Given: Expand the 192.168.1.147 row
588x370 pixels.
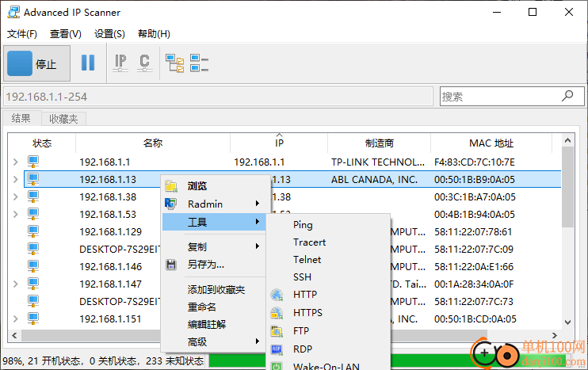Looking at the screenshot, I should (x=15, y=284).
